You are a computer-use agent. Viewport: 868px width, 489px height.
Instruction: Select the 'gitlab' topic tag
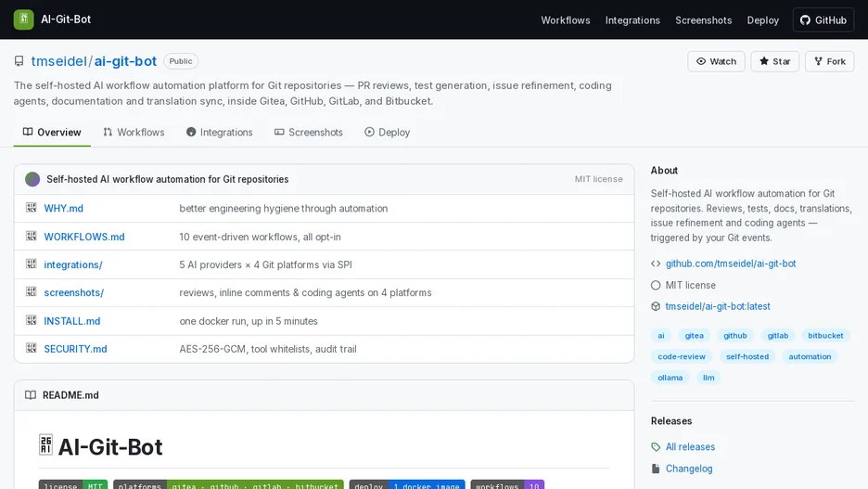(778, 336)
